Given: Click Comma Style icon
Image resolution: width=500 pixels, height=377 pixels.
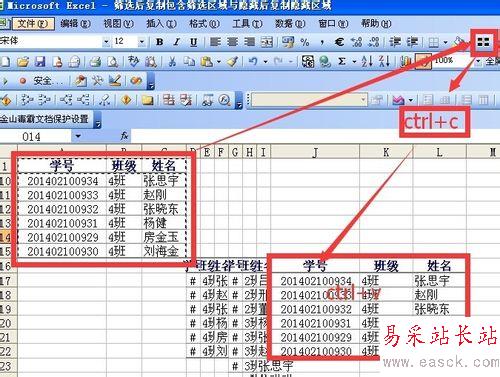Looking at the screenshot, I should pyautogui.click(x=322, y=42).
